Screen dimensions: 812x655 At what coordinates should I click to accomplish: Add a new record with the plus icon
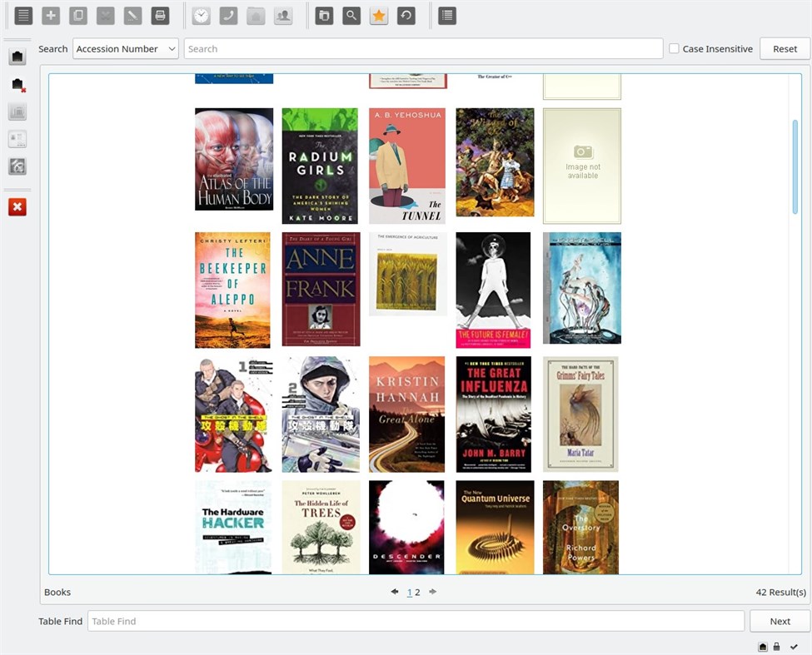click(52, 15)
